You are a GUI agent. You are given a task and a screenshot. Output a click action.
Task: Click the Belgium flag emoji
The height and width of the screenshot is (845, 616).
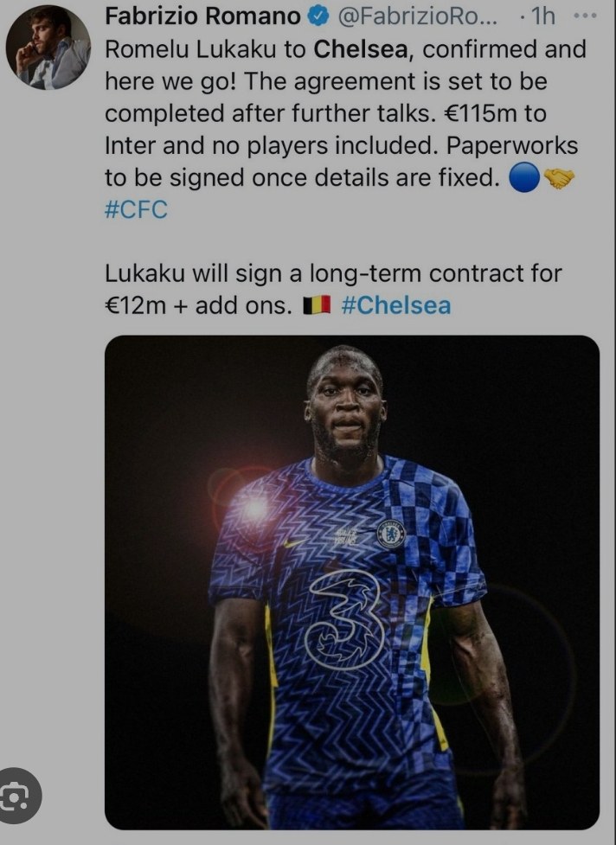click(317, 305)
